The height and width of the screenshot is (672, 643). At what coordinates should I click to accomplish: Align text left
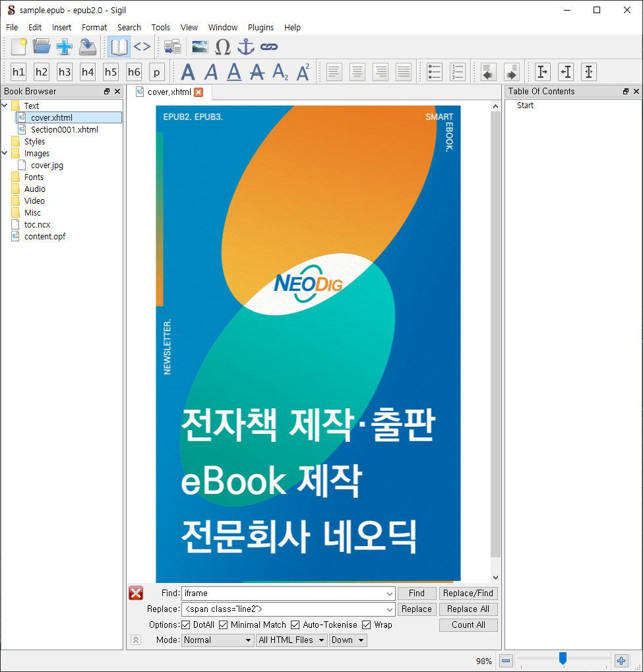(x=334, y=72)
